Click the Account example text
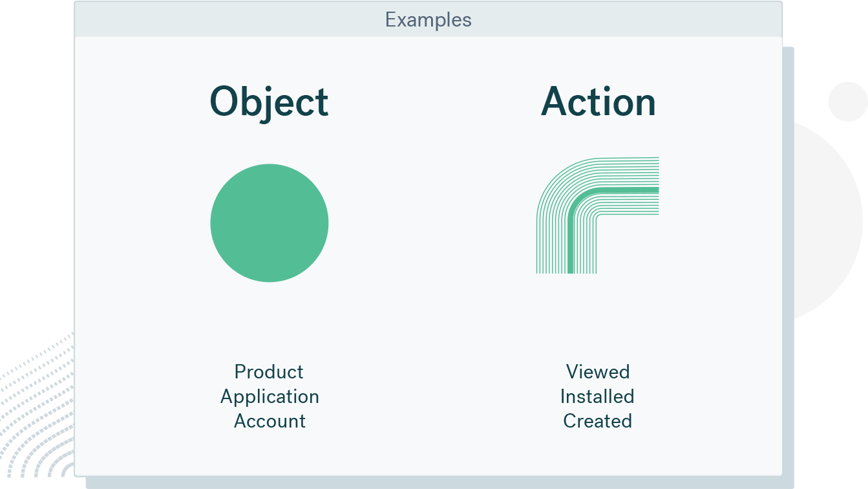Viewport: 868px width, 489px height. point(270,421)
